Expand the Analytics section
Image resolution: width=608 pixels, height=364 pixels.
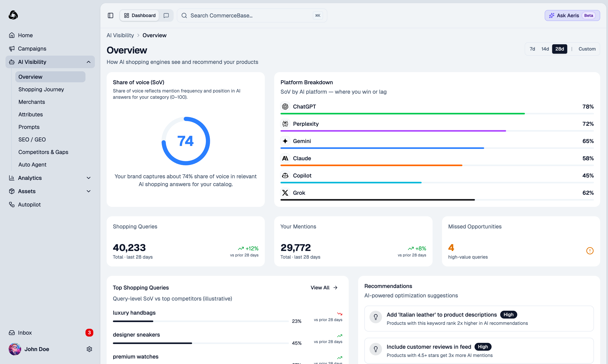(88, 178)
